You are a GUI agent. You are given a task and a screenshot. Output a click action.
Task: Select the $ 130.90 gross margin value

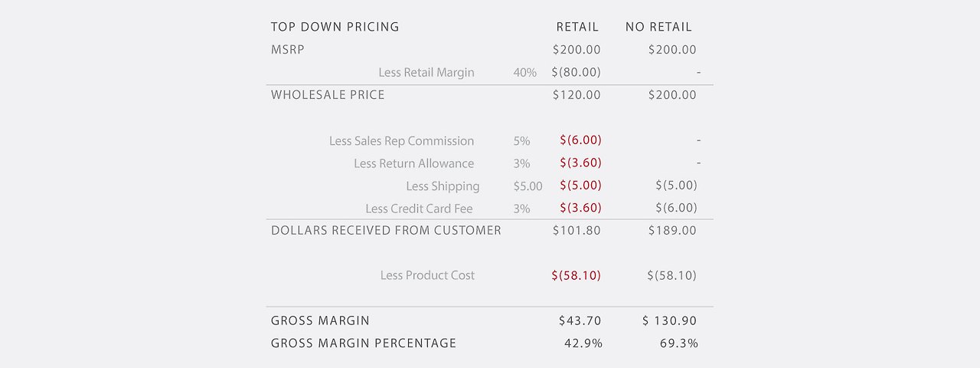pos(669,320)
